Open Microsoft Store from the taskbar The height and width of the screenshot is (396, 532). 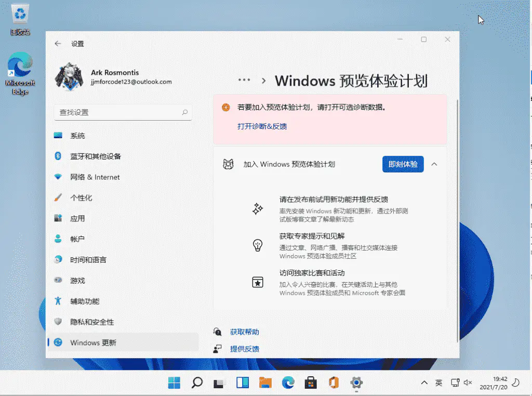click(x=311, y=383)
